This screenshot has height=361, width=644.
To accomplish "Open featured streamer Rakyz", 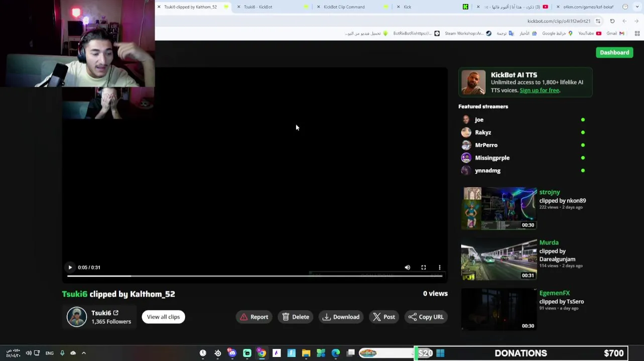I will point(483,132).
